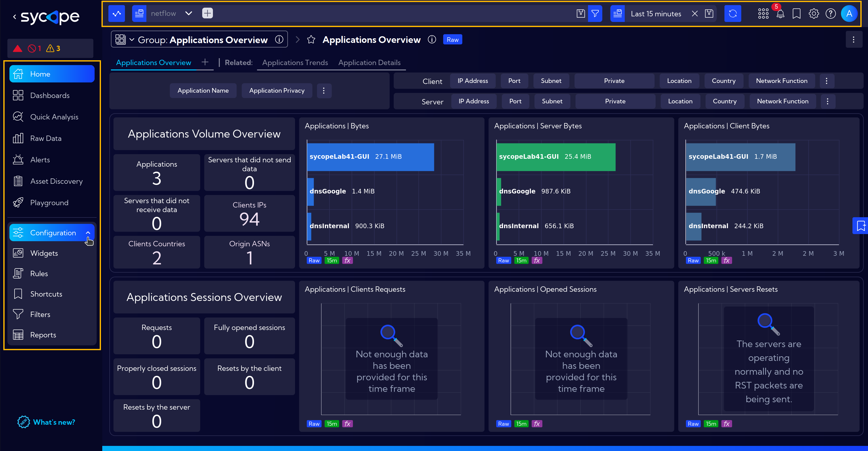Open the bookmarks icon in top bar

pos(797,14)
